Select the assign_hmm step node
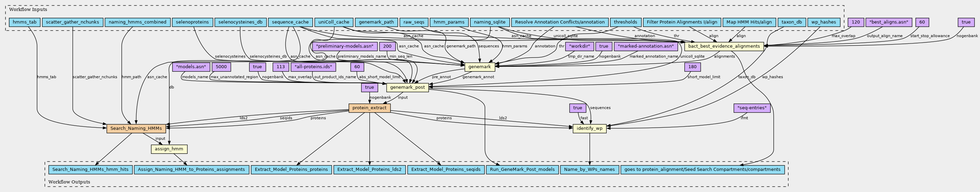 (x=169, y=149)
